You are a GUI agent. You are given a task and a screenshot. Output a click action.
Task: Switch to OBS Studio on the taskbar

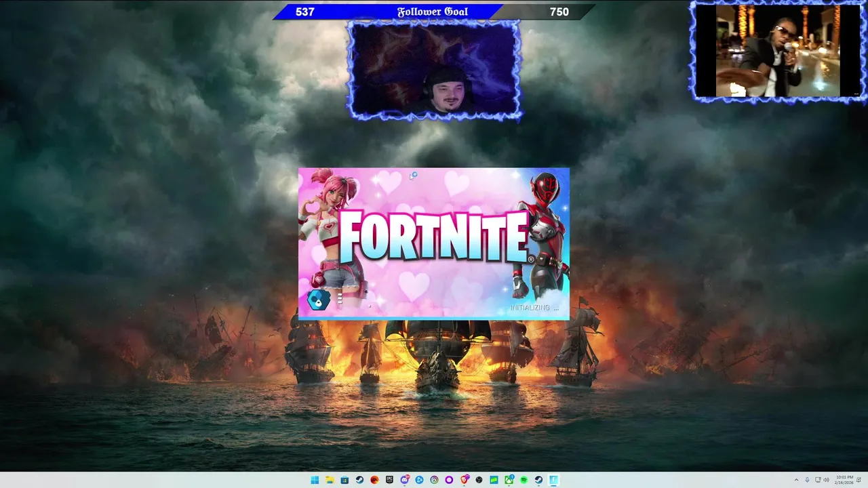point(479,480)
